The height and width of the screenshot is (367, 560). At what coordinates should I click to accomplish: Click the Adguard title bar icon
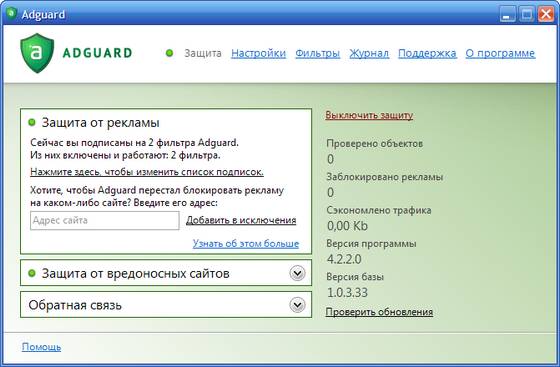pyautogui.click(x=11, y=14)
